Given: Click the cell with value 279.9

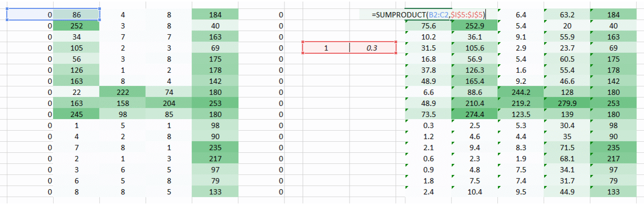Looking at the screenshot, I should 567,103.
